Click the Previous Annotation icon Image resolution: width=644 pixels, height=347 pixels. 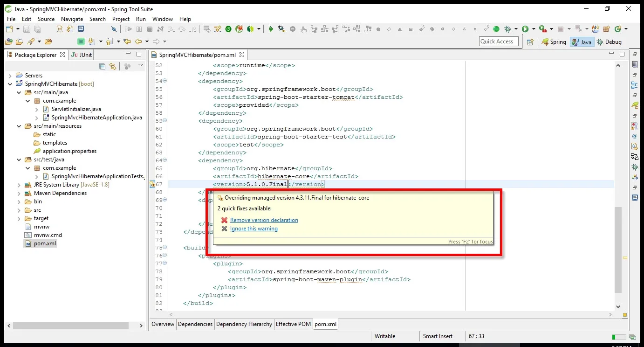click(110, 42)
